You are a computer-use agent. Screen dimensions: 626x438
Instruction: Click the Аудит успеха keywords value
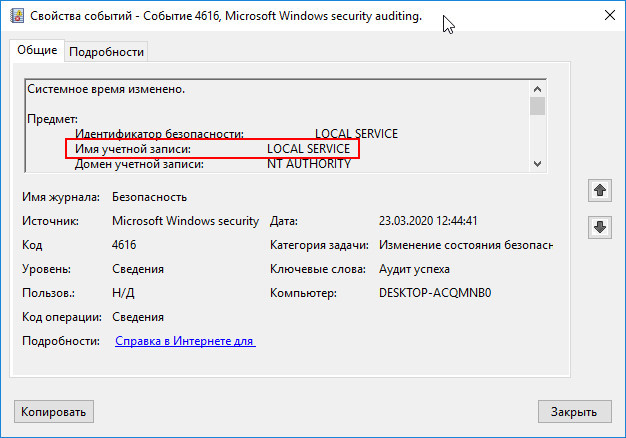(414, 269)
